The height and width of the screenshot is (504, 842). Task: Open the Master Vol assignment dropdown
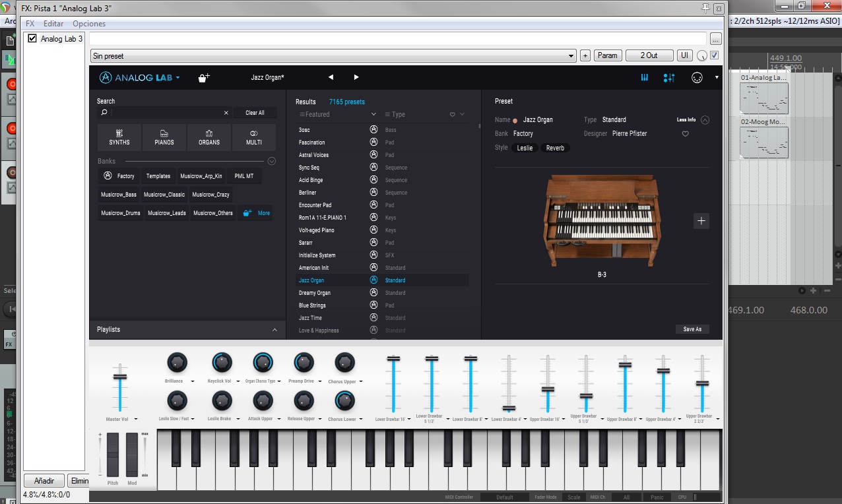point(136,419)
